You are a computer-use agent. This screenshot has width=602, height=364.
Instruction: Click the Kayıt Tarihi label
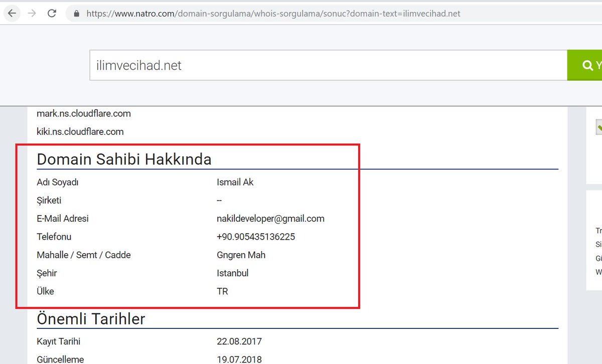59,341
